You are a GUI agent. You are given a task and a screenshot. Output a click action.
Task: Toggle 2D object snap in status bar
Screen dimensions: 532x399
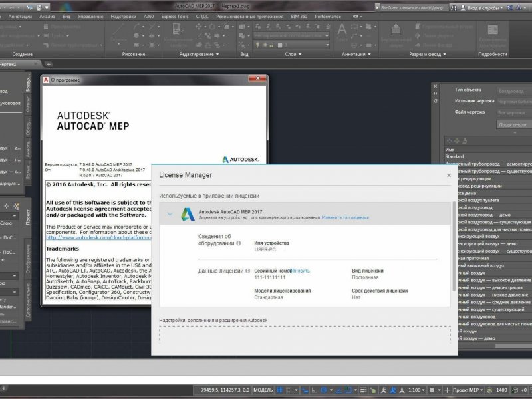pyautogui.click(x=349, y=390)
